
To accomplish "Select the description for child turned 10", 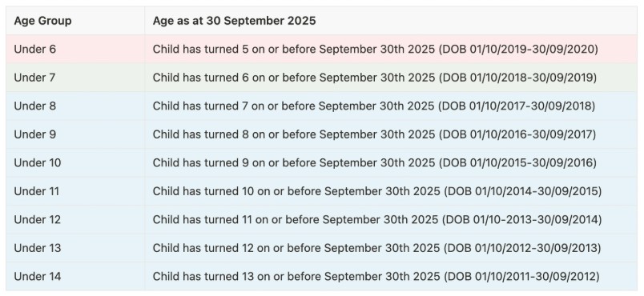I will point(377,191).
